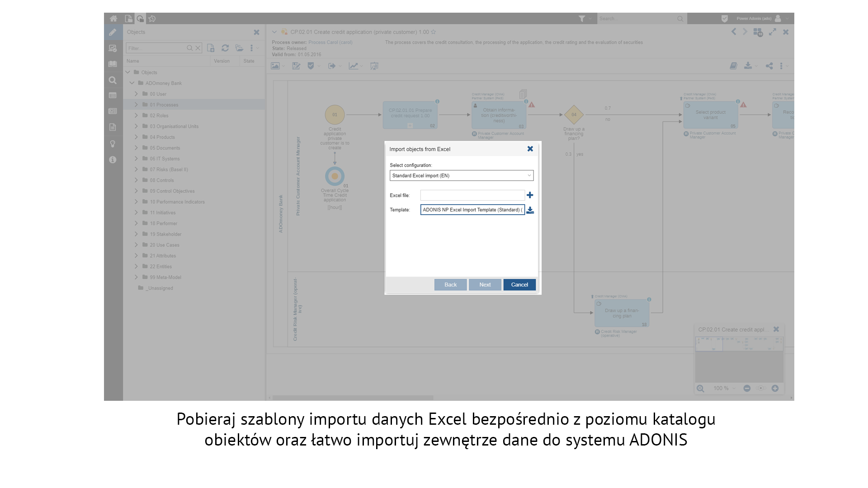Image resolution: width=868 pixels, height=488 pixels.
Task: Expand the 01 Processes folder
Action: click(x=136, y=104)
